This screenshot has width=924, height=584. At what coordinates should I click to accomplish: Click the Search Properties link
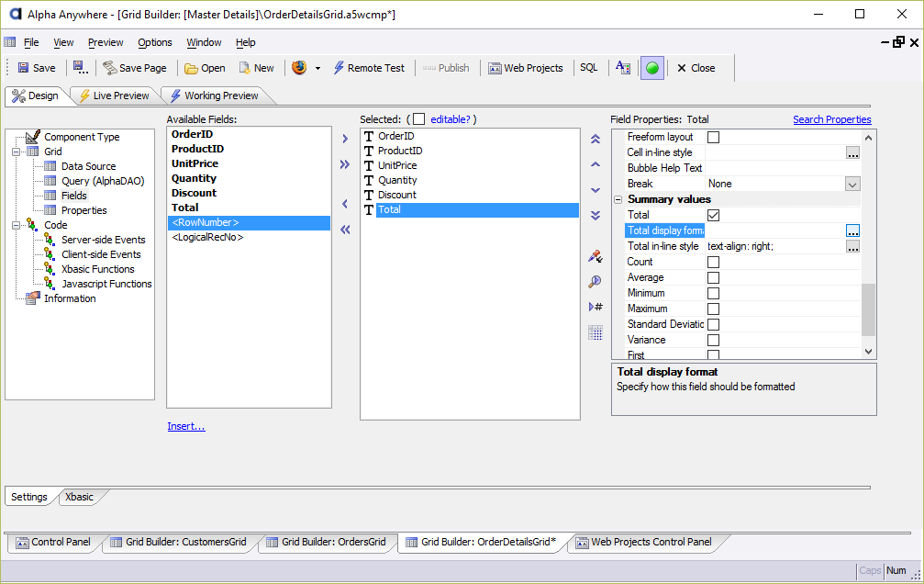[831, 119]
